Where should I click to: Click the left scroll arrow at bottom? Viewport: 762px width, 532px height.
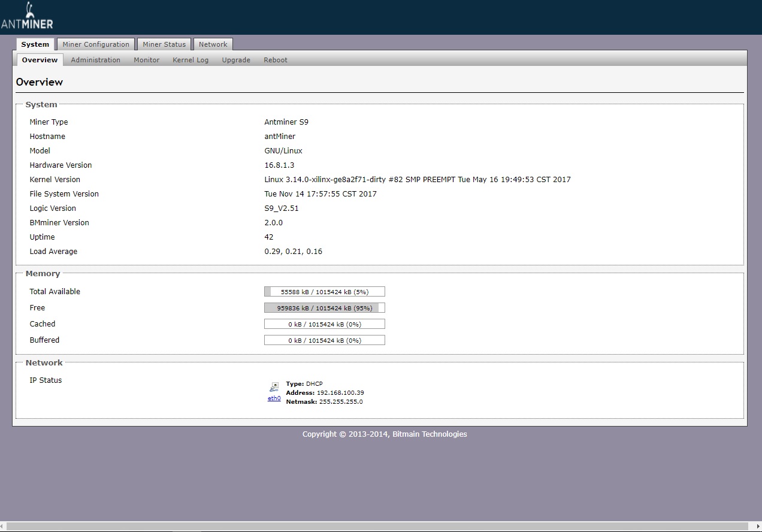tap(3, 527)
